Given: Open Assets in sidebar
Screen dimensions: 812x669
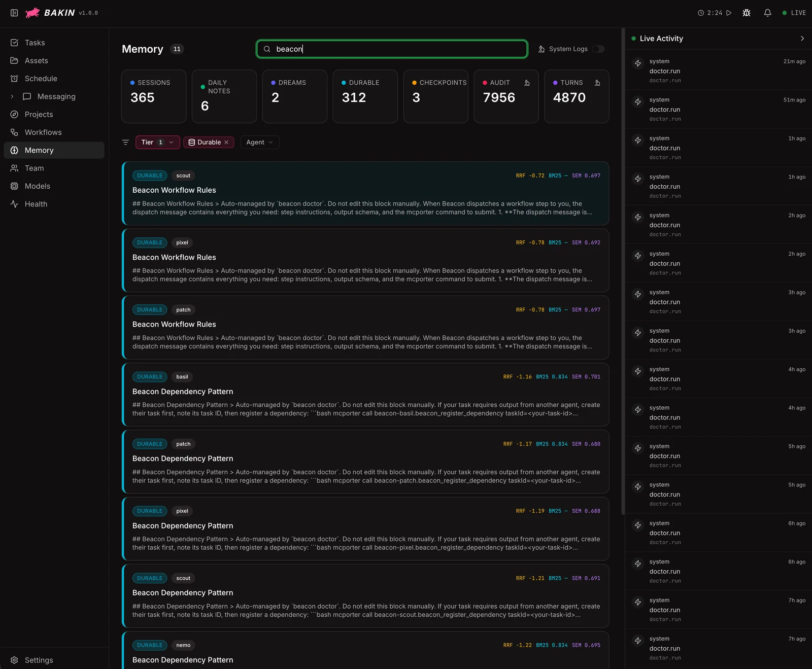Looking at the screenshot, I should pyautogui.click(x=54, y=60).
